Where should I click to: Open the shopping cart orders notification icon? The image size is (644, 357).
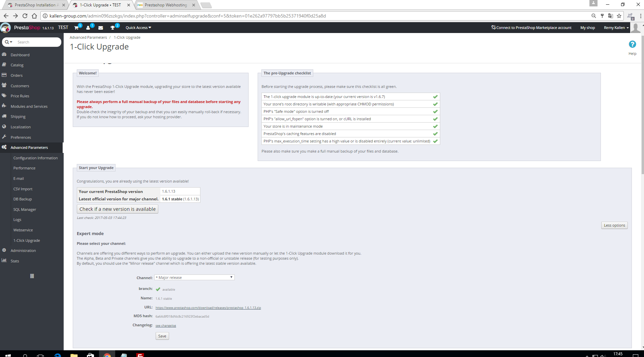(76, 28)
